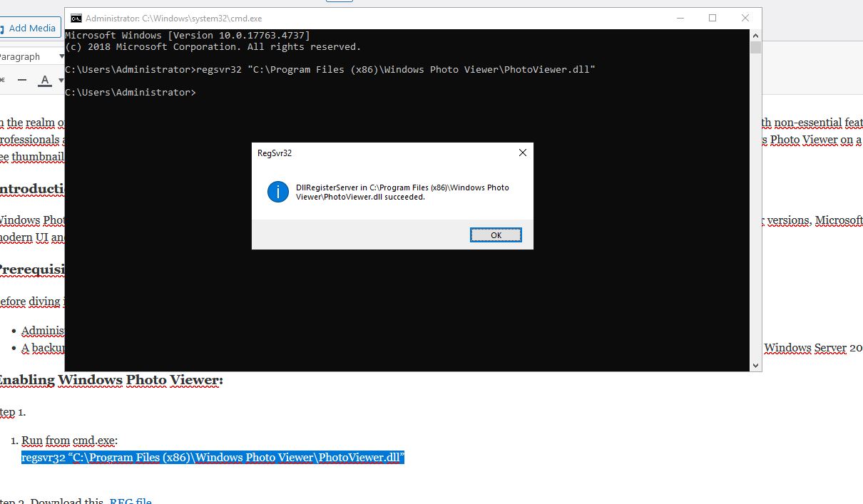Click the cmd scrollbar down arrow

[755, 366]
